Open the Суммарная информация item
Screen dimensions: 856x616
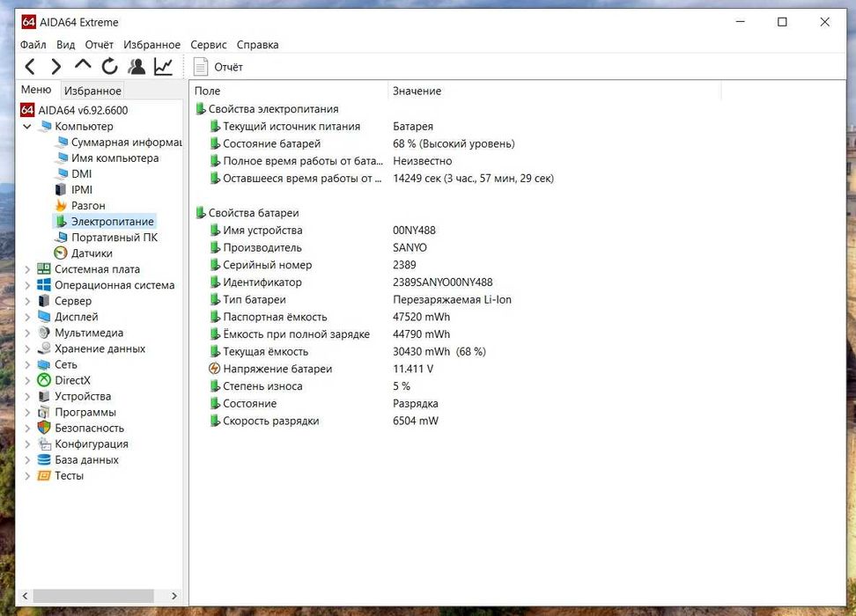click(x=120, y=142)
